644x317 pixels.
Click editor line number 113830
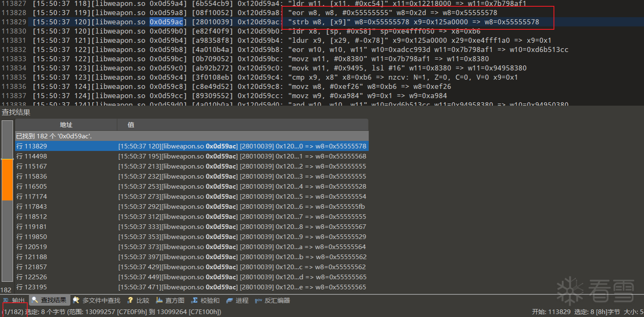(x=14, y=31)
